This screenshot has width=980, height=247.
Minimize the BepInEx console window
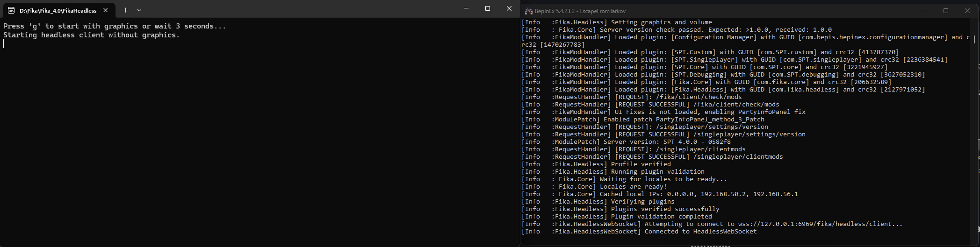coord(924,11)
